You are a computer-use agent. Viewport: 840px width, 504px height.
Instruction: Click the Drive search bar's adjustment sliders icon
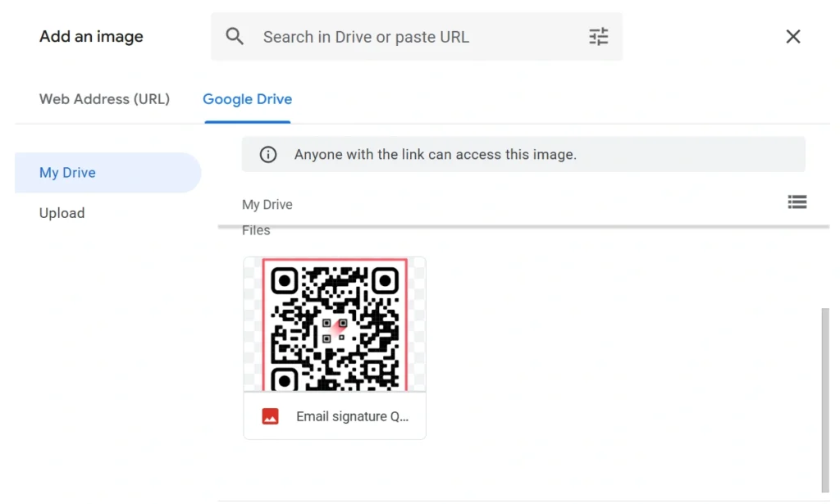[598, 36]
